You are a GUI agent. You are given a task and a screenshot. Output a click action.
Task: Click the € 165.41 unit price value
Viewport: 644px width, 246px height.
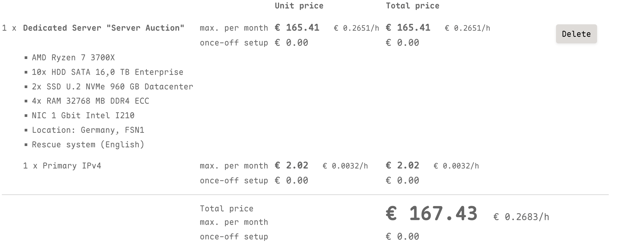[x=297, y=28]
